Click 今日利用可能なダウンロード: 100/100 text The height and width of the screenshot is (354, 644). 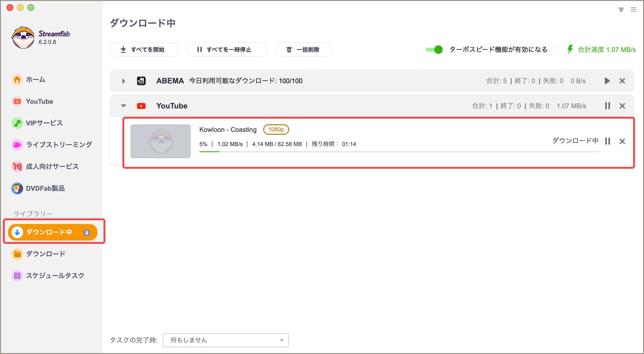point(245,81)
